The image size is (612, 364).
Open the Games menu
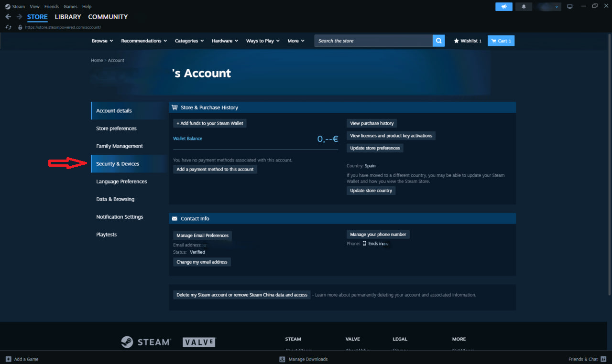point(70,7)
